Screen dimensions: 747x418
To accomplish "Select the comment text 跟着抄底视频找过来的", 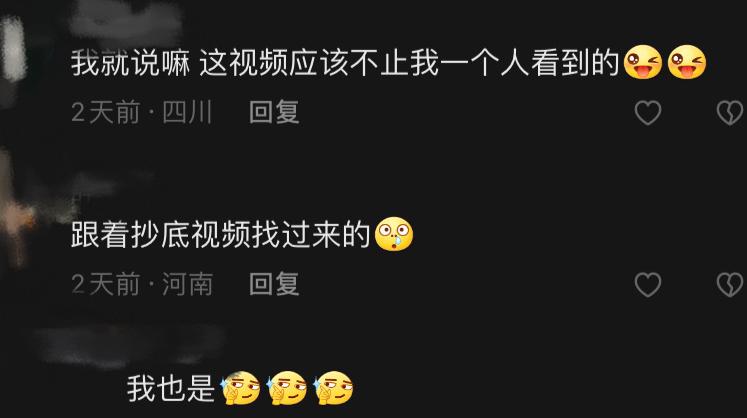I will click(x=221, y=234).
